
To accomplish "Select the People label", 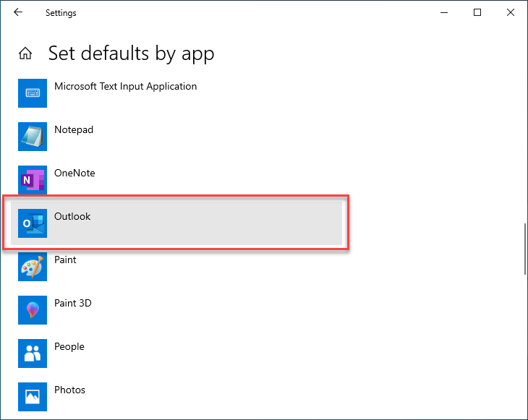I will (x=69, y=347).
